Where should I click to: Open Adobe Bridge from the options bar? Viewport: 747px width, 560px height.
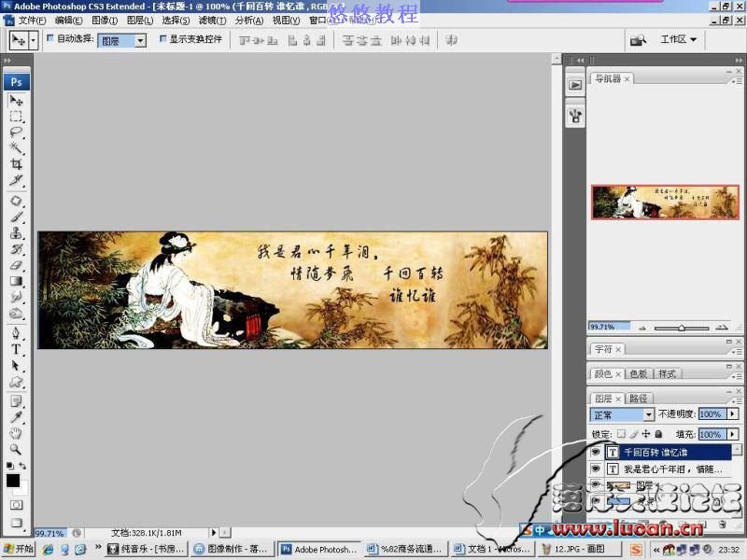coord(638,40)
